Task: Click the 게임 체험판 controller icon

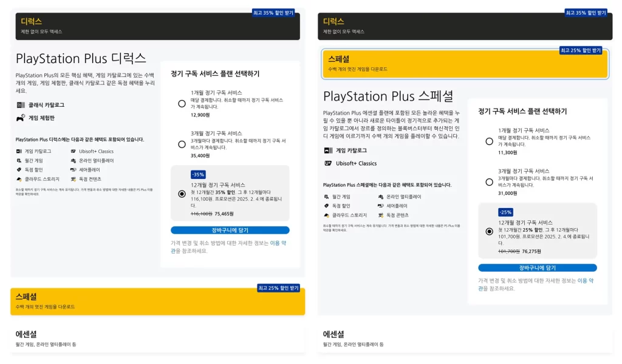Action: pyautogui.click(x=20, y=119)
